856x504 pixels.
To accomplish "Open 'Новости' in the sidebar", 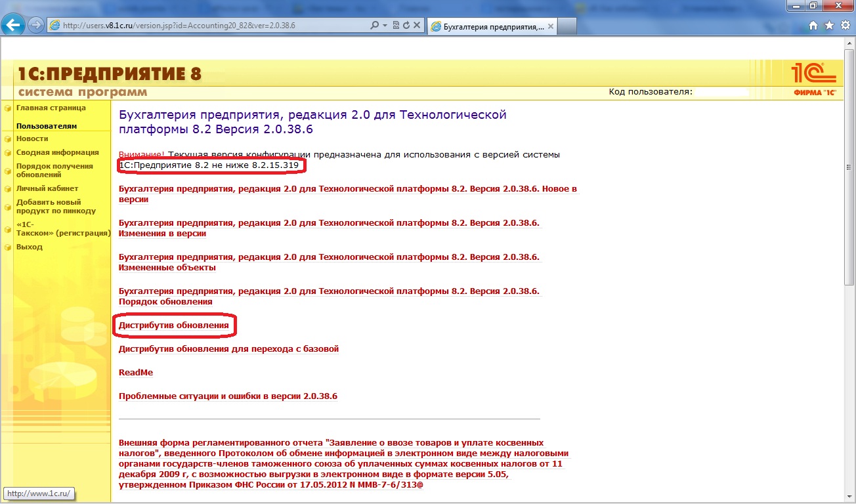I will point(32,138).
